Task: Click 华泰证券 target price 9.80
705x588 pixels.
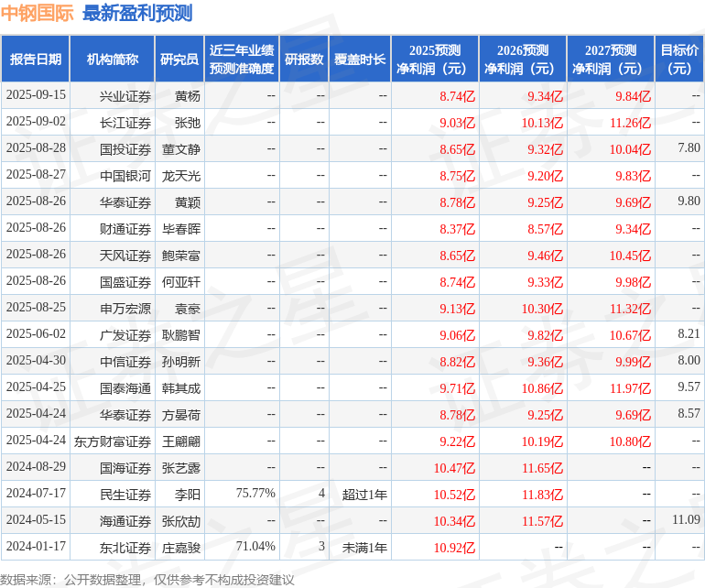Action: point(689,201)
